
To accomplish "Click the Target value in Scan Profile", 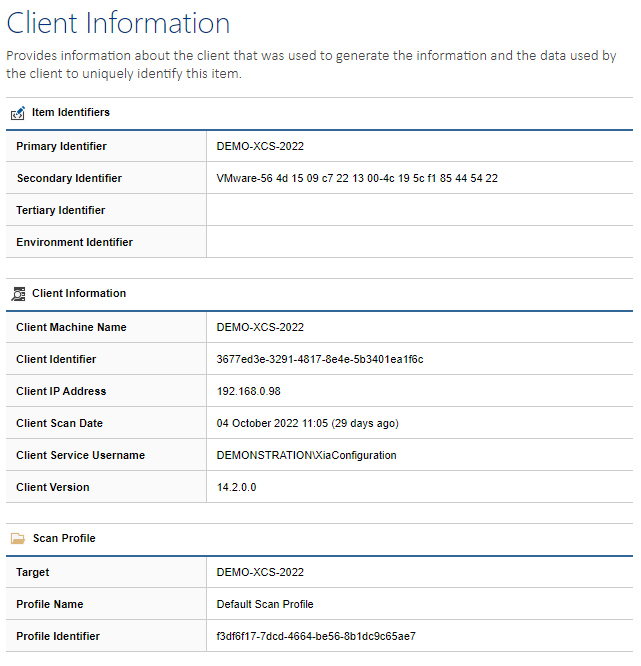I will [260, 573].
